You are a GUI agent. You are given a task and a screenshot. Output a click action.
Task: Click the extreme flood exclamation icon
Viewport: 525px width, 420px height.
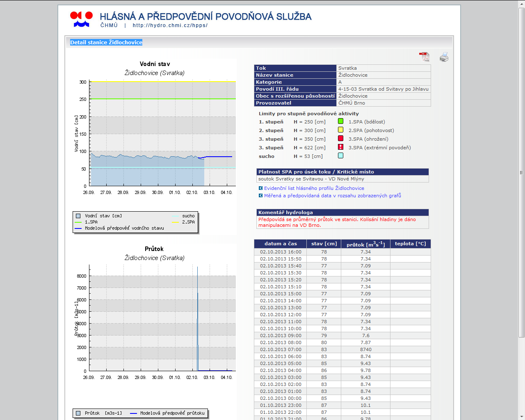(x=340, y=147)
